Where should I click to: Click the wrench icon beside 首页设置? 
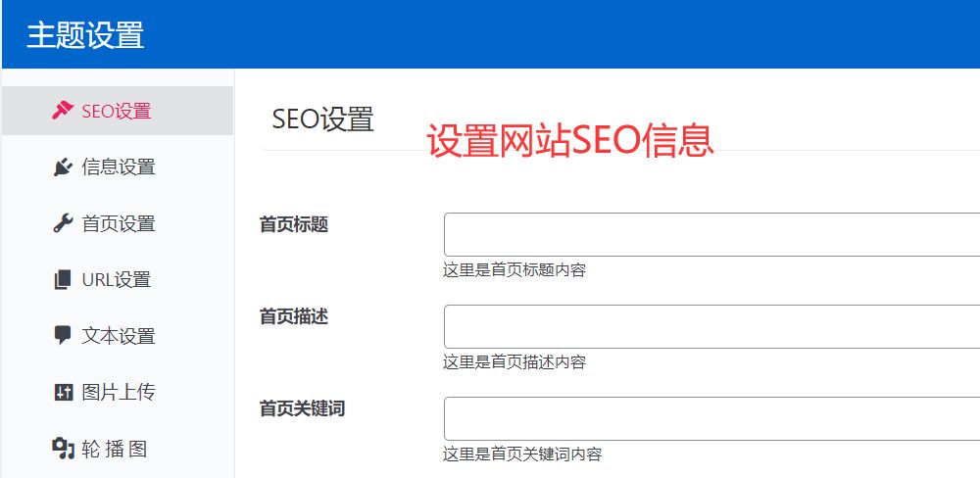pos(63,223)
